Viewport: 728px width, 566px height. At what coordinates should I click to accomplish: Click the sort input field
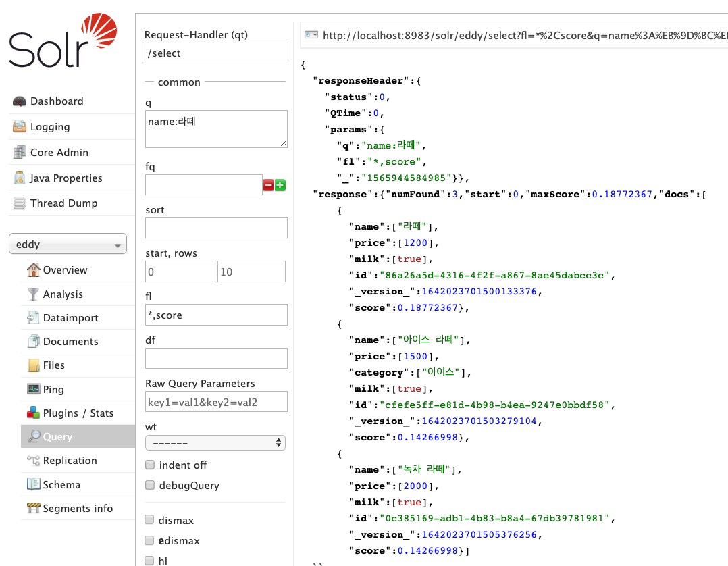[216, 228]
